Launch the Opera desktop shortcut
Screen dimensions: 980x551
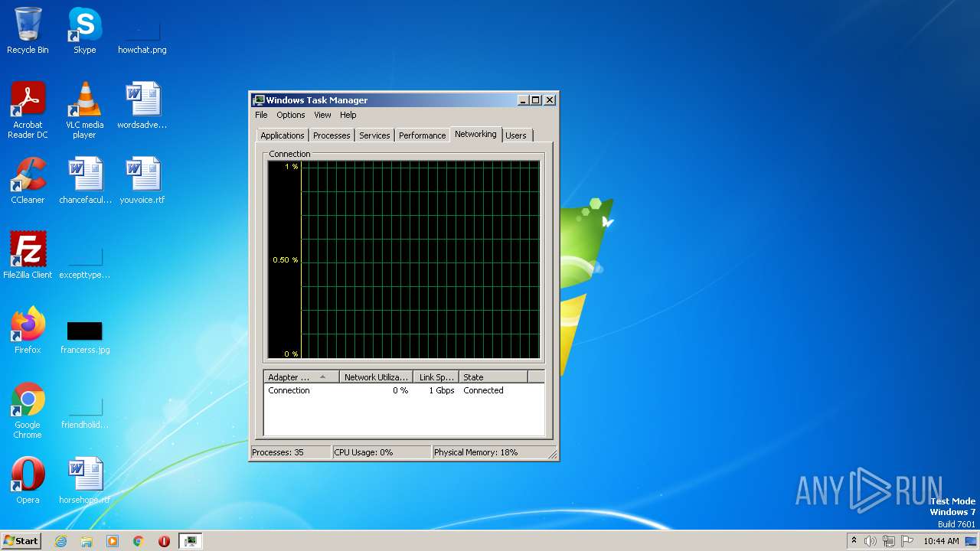(x=28, y=481)
